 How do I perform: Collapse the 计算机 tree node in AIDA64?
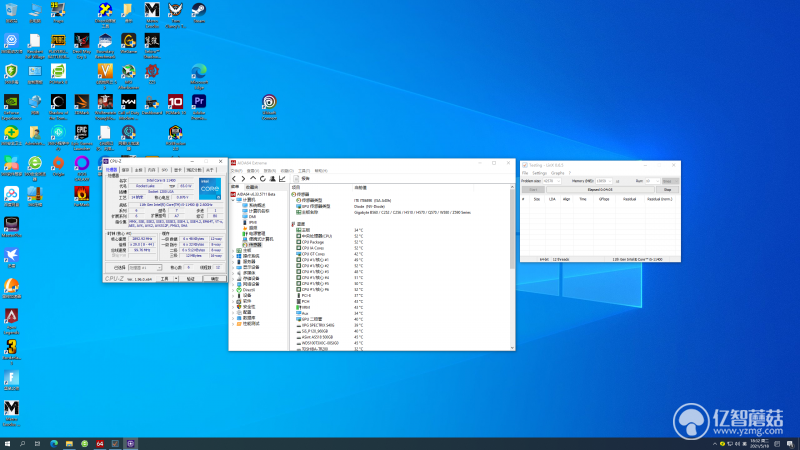click(234, 200)
